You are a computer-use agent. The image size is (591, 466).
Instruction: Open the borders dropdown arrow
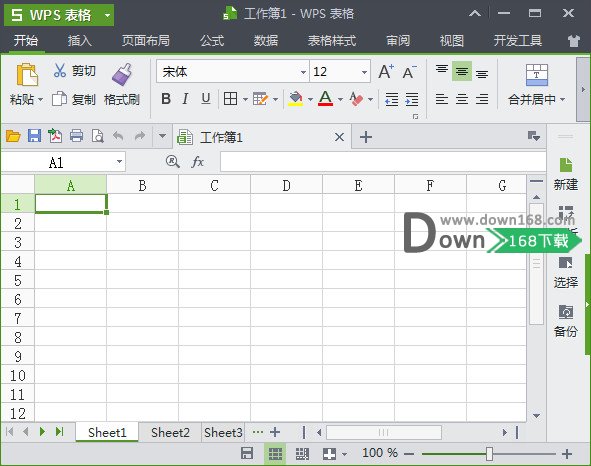[245, 99]
